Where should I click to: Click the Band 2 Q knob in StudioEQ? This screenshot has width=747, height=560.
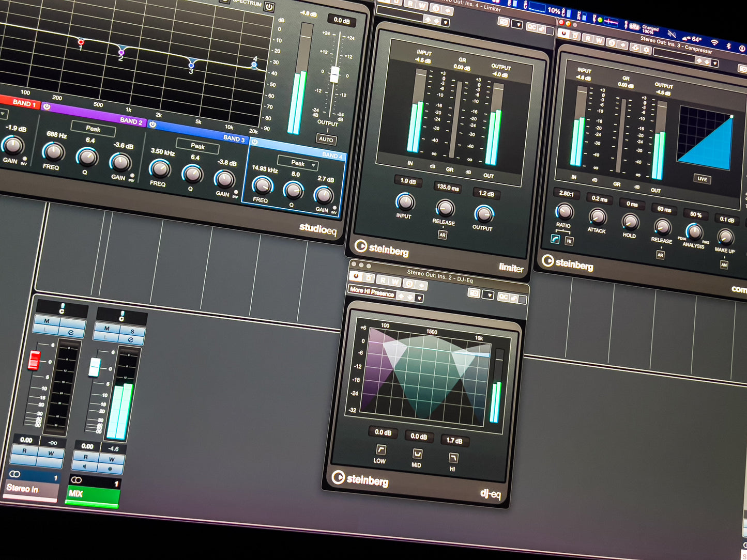87,157
